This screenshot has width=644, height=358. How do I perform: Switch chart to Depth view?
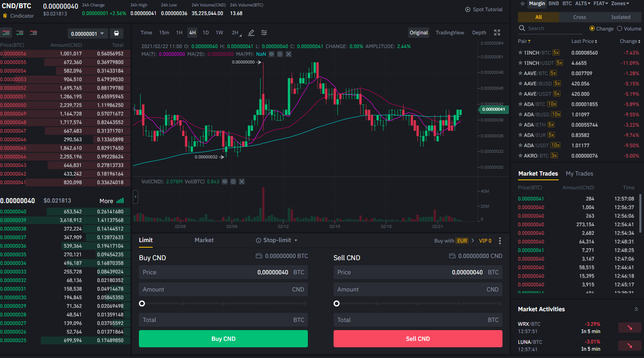click(x=479, y=33)
